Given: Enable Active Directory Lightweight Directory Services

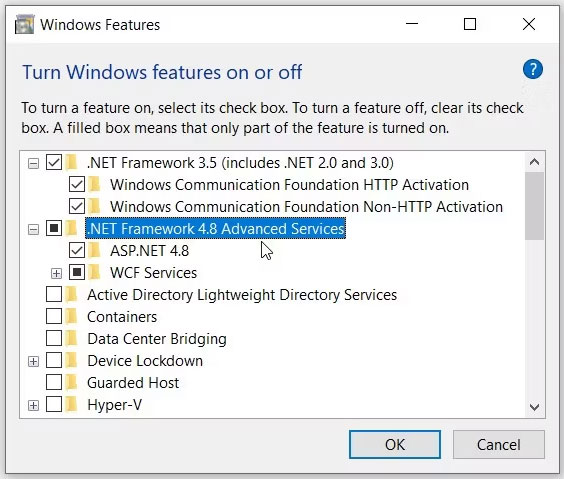Looking at the screenshot, I should (54, 295).
